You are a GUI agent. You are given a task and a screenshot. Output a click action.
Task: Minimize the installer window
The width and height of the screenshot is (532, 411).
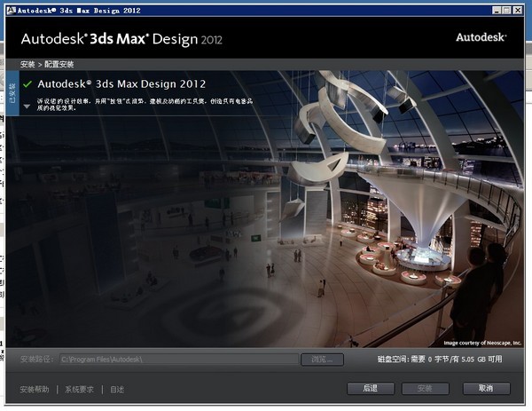494,9
